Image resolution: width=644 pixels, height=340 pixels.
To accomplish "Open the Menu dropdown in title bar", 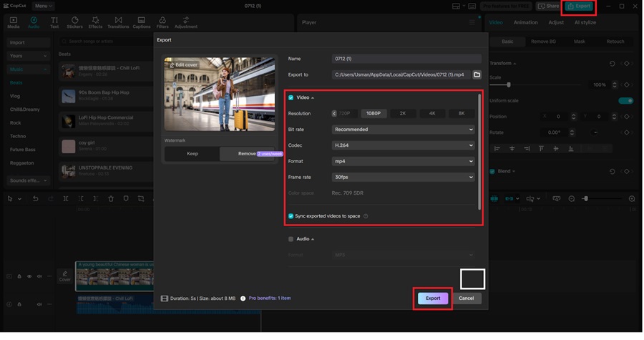I will [43, 6].
